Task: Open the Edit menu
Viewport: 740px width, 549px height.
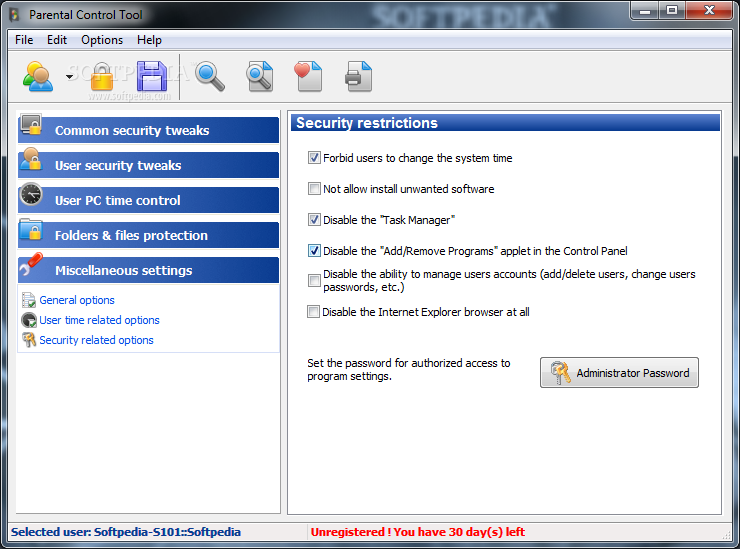Action: pos(57,40)
